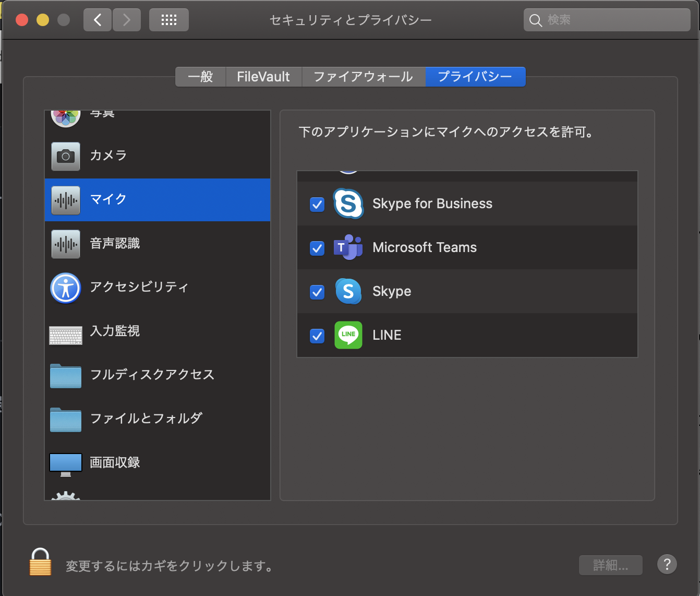Select 入力監視 label in sidebar list

point(115,331)
